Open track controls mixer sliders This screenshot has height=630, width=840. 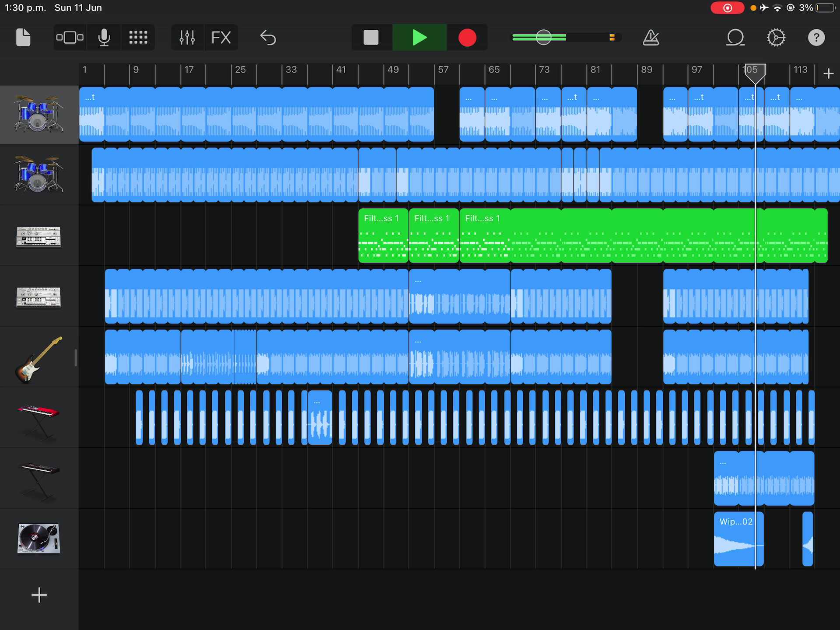point(187,38)
